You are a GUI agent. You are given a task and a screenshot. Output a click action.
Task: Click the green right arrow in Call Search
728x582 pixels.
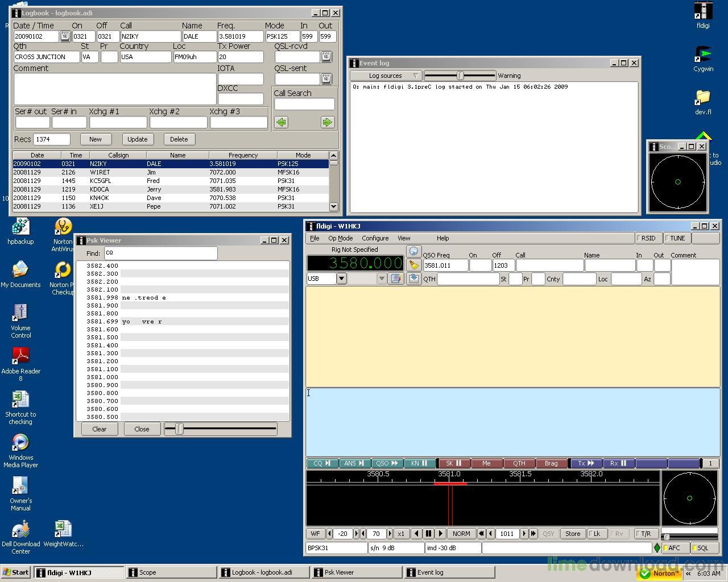[x=327, y=122]
